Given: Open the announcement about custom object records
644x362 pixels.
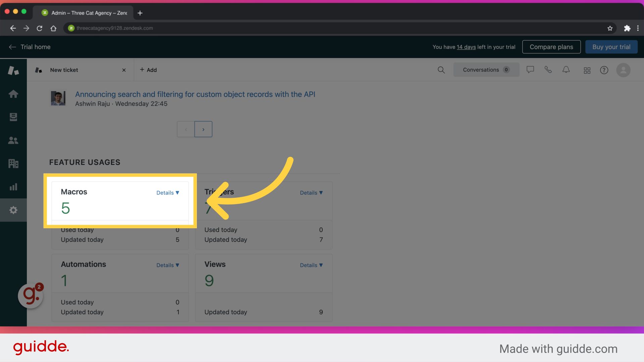Looking at the screenshot, I should (195, 94).
